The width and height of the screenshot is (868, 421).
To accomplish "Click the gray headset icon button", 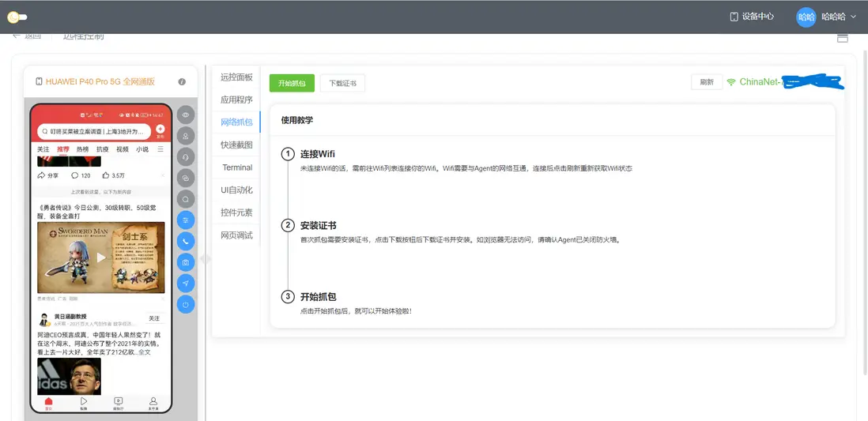I will click(186, 157).
